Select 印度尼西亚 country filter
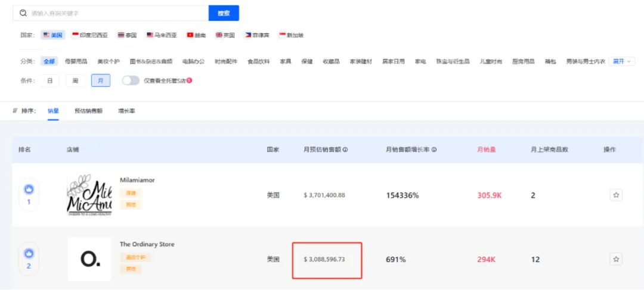The height and width of the screenshot is (290, 644). tap(90, 35)
